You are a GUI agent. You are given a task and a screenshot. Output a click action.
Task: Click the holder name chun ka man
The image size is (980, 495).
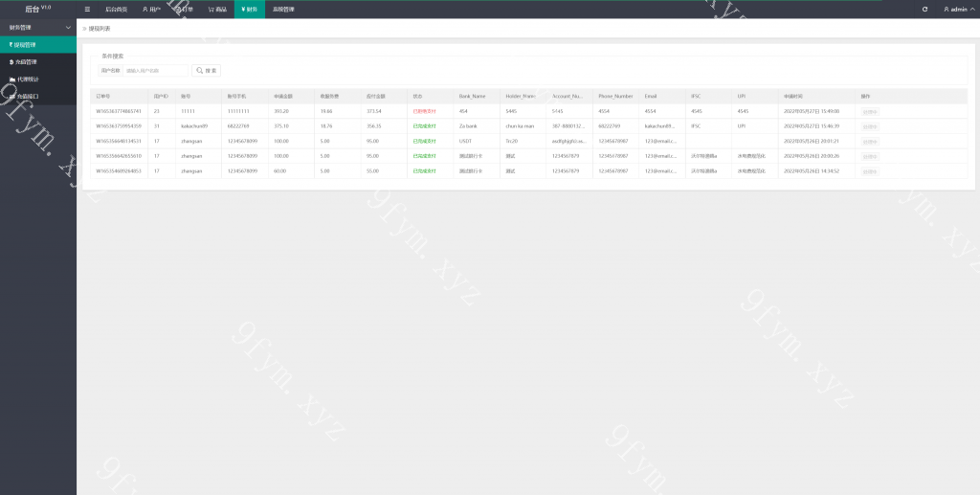[520, 126]
